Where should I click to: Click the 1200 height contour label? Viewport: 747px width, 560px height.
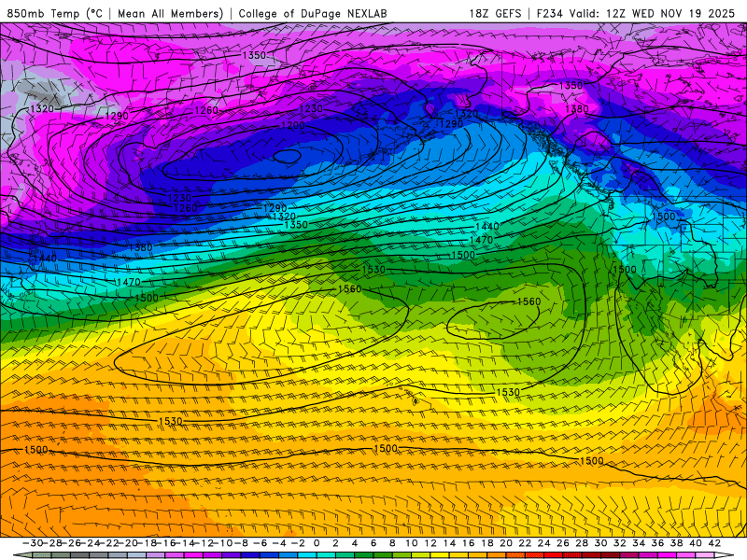pos(293,125)
